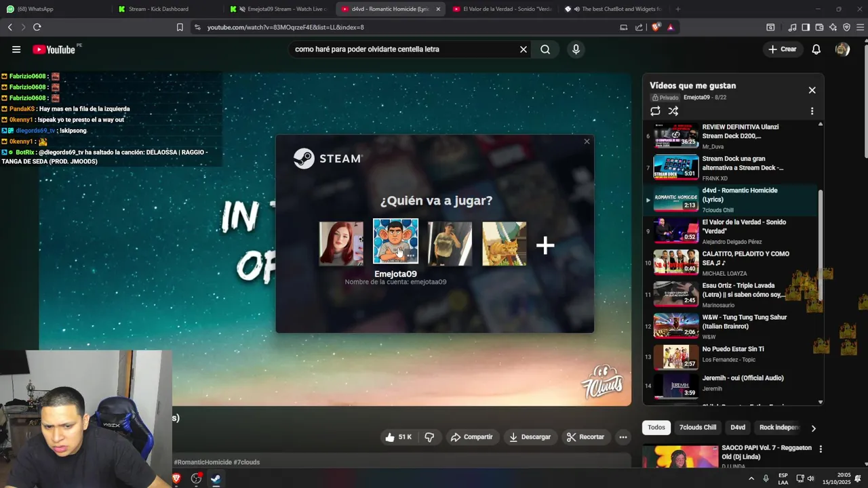Add a new Steam account with plus
The width and height of the screenshot is (868, 488).
point(545,245)
